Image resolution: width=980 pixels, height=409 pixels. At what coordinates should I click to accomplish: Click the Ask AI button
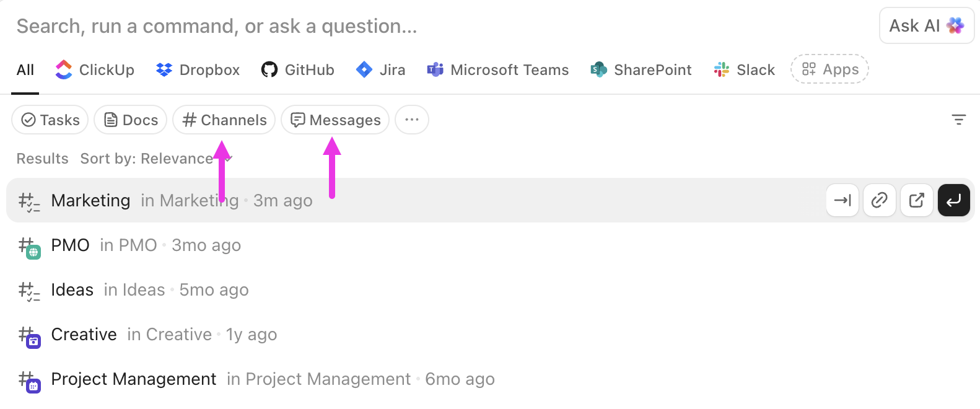tap(926, 25)
